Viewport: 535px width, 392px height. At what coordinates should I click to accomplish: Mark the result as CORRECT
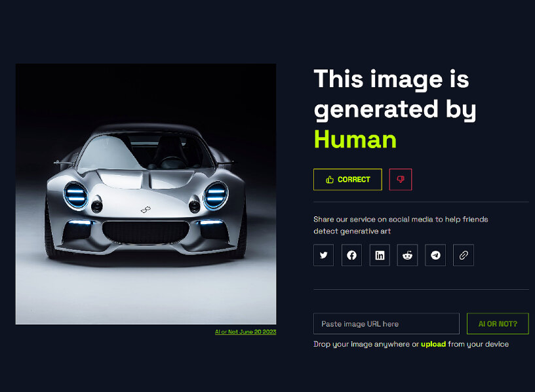pyautogui.click(x=347, y=180)
